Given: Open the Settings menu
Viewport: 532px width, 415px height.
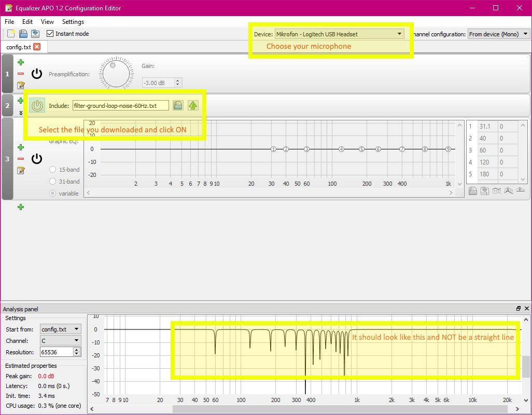Looking at the screenshot, I should [73, 22].
